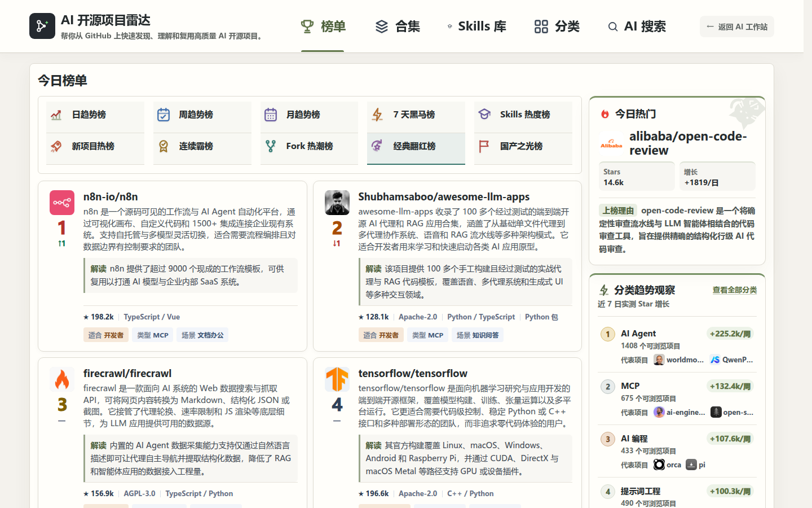This screenshot has height=508, width=812.
Task: Click the ★ 128.1k star count
Action: (374, 317)
